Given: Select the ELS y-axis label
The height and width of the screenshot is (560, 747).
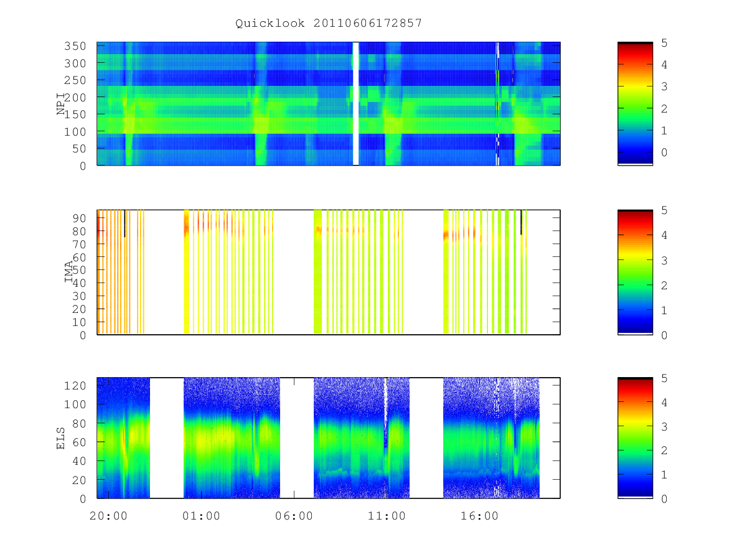Looking at the screenshot, I should (x=61, y=437).
